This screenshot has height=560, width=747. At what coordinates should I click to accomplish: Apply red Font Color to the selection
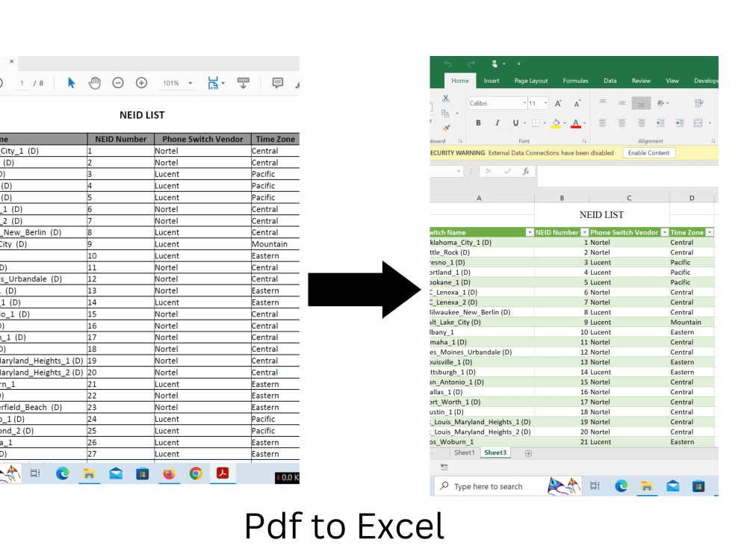click(x=575, y=123)
